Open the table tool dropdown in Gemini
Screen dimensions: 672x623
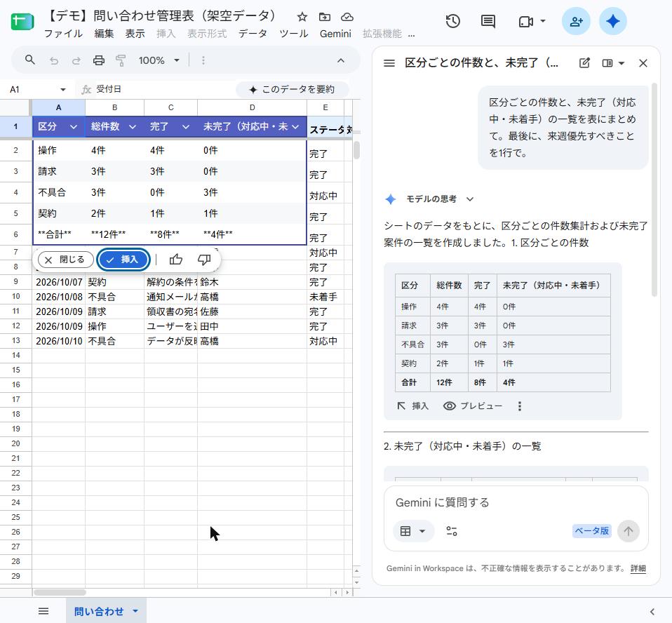[413, 531]
